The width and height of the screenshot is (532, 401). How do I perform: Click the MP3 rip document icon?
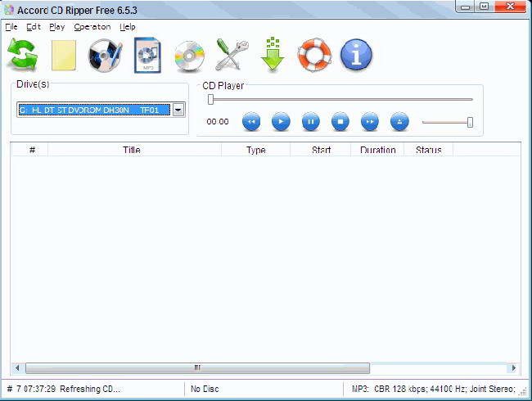coord(147,56)
